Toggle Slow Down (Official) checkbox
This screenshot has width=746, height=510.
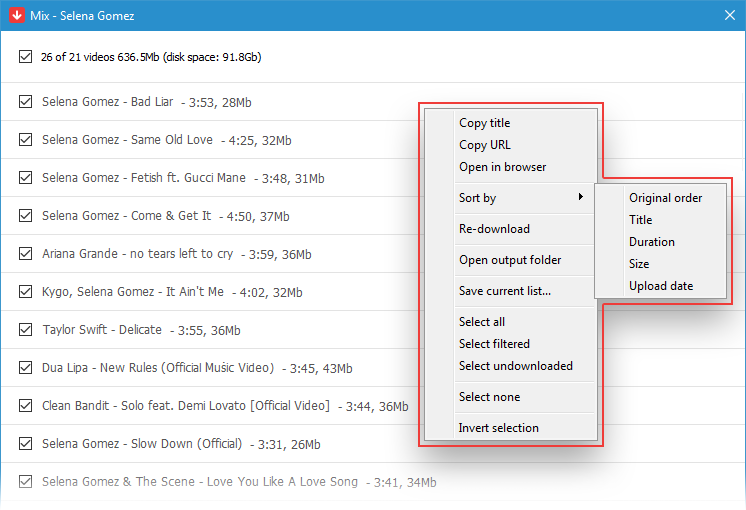click(25, 443)
